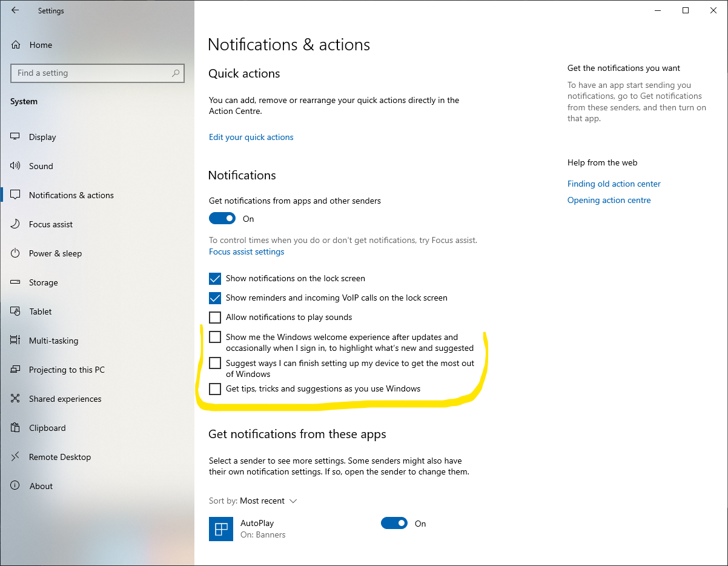Click Edit your quick actions link
Viewport: 728px width, 566px height.
point(251,137)
